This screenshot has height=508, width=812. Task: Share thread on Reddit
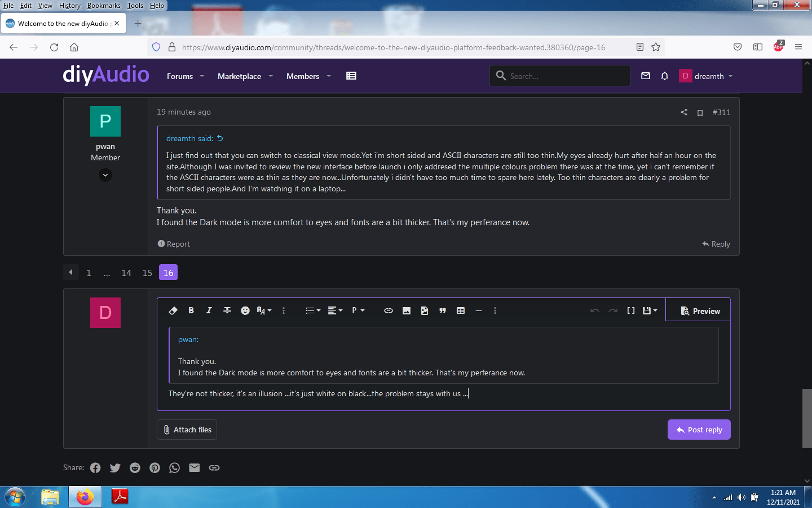(135, 467)
